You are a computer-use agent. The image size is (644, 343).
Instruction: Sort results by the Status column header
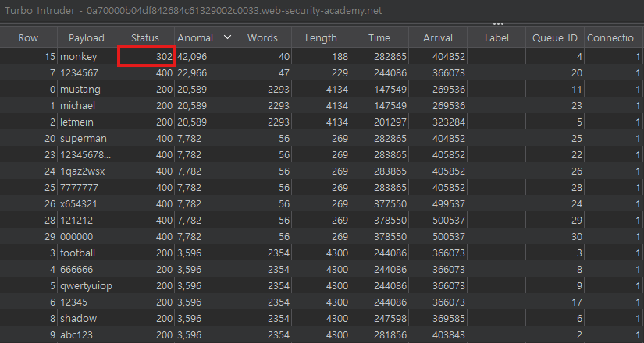pos(145,37)
